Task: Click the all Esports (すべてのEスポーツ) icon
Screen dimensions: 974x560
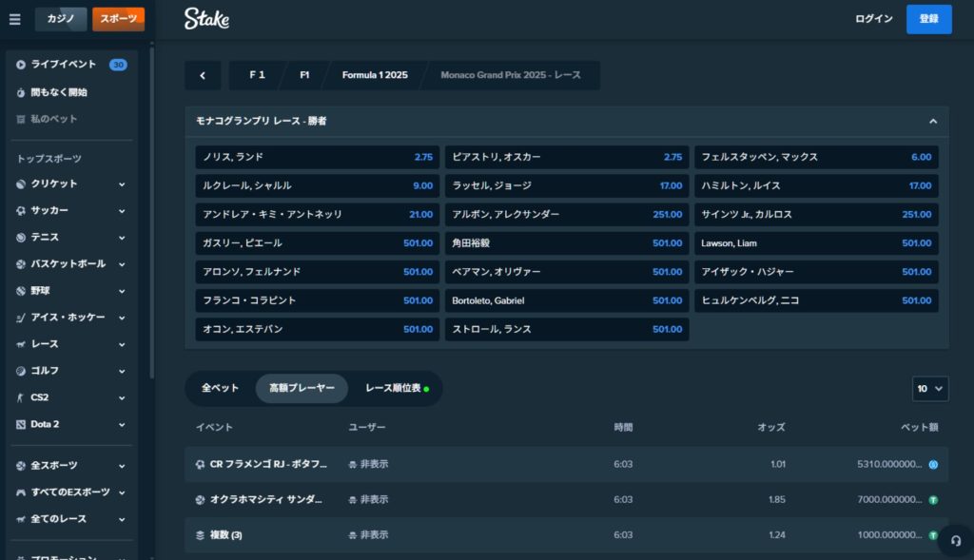Action: click(x=21, y=492)
